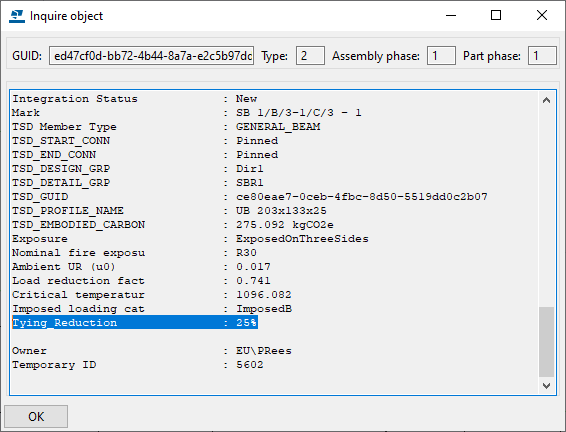Select the highlighted Tying_Reduction row

point(135,322)
